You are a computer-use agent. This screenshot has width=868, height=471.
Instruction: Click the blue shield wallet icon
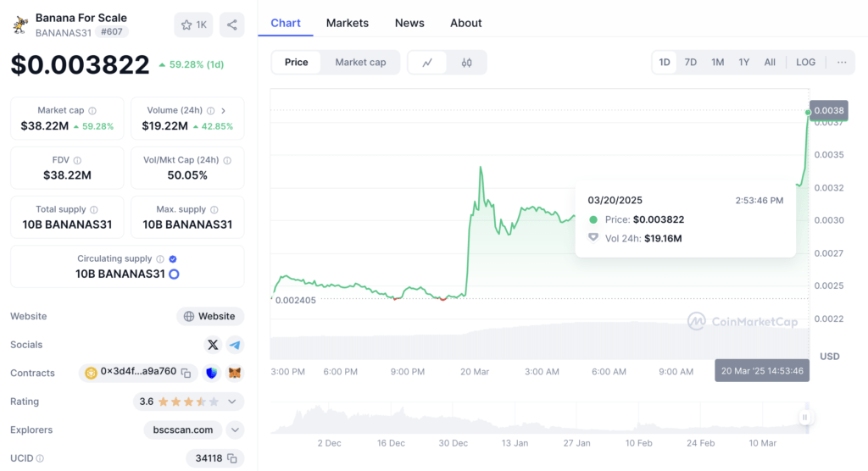(x=211, y=373)
